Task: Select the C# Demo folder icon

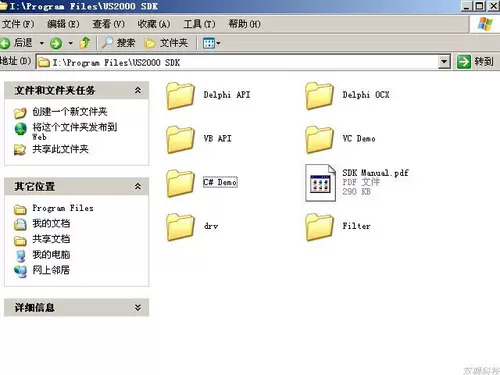Action: click(x=180, y=183)
